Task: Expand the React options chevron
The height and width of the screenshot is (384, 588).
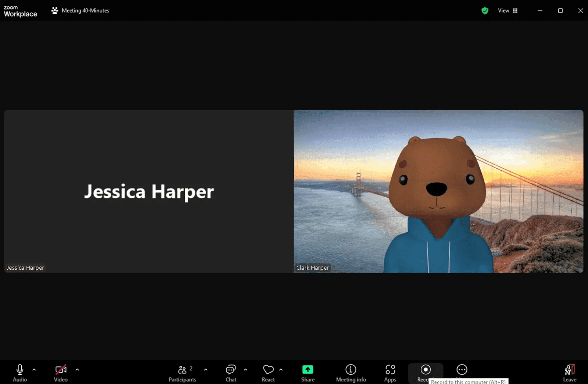Action: tap(281, 370)
